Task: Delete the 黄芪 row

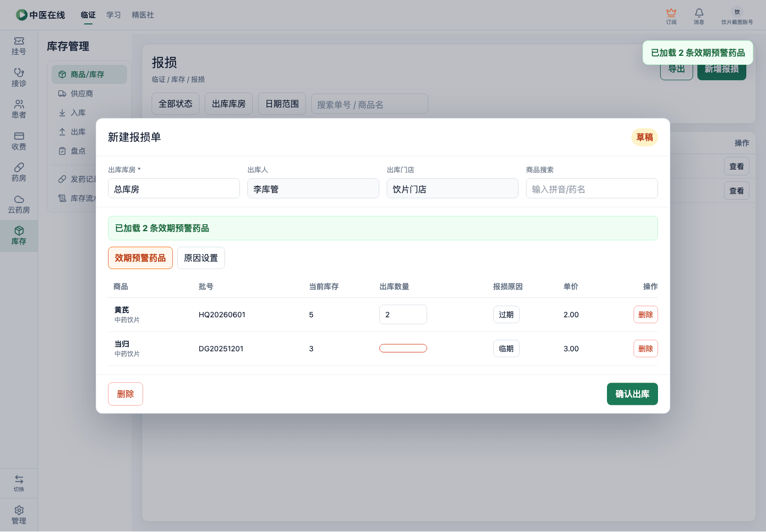Action: (646, 315)
